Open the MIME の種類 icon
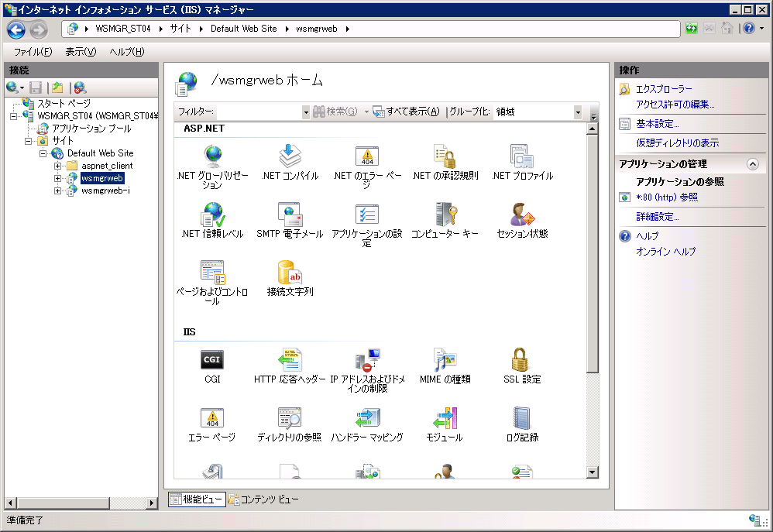The height and width of the screenshot is (532, 773). 445,361
